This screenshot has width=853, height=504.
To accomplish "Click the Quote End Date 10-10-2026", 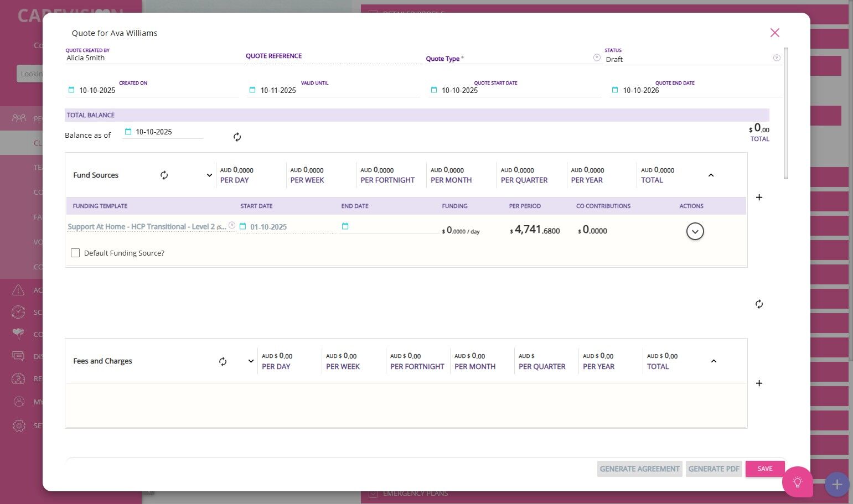I will click(641, 90).
